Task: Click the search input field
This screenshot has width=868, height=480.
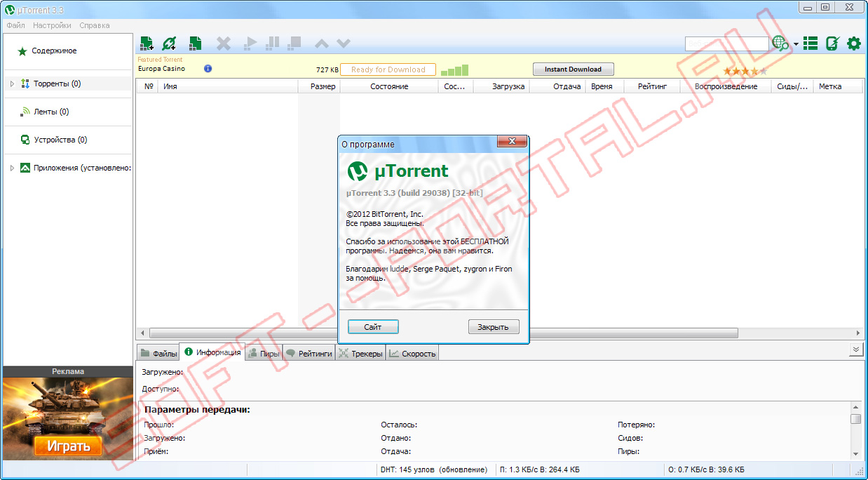Action: [x=726, y=44]
